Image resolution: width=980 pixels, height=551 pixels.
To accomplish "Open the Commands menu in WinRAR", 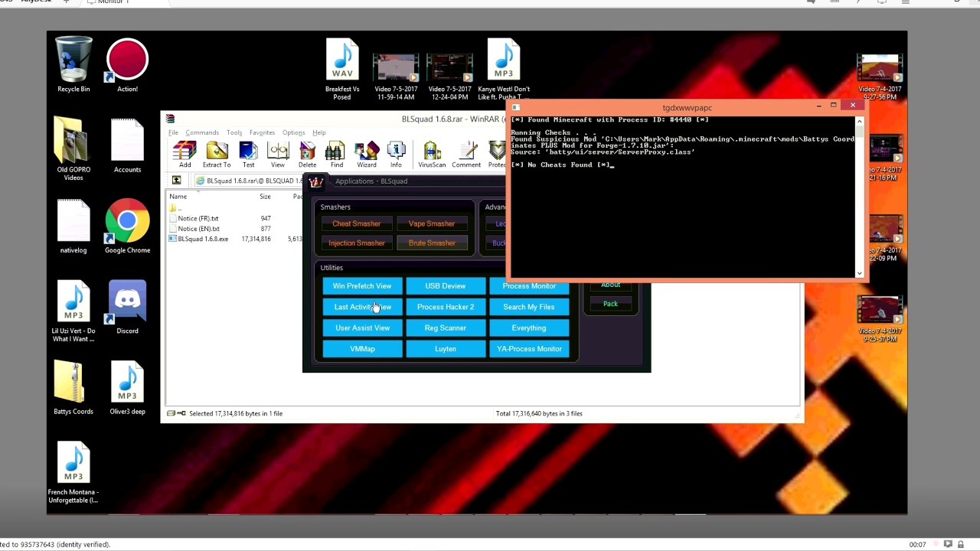I will coord(202,132).
